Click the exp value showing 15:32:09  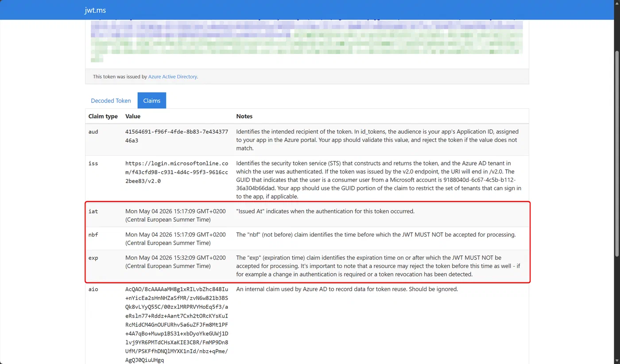(175, 262)
